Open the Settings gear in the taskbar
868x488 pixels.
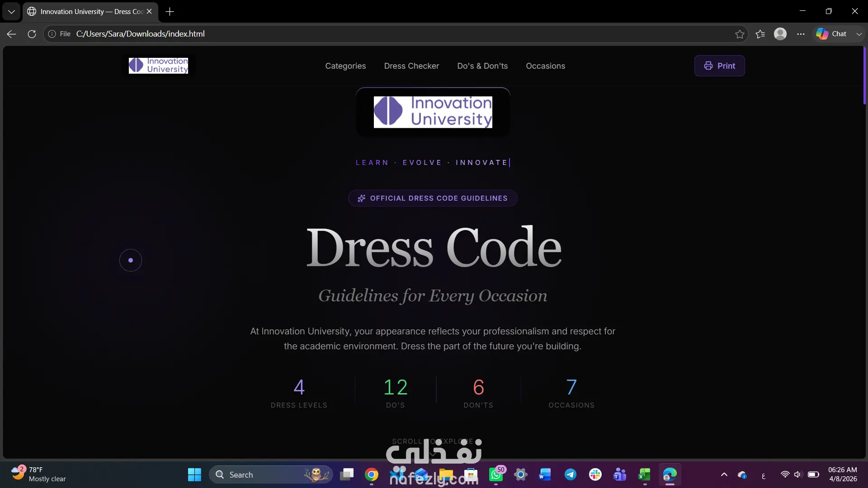521,474
